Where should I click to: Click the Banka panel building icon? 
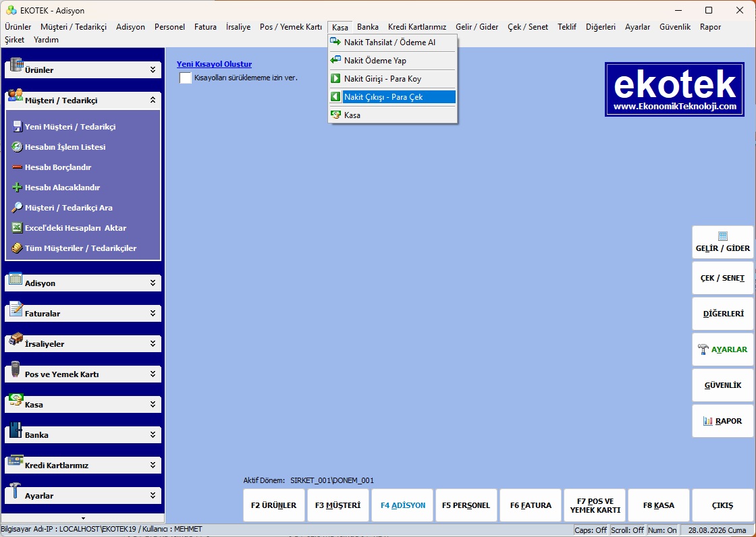pos(16,430)
